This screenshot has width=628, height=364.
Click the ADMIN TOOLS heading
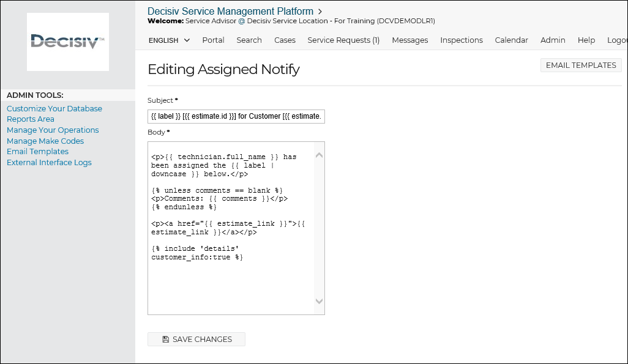(36, 95)
